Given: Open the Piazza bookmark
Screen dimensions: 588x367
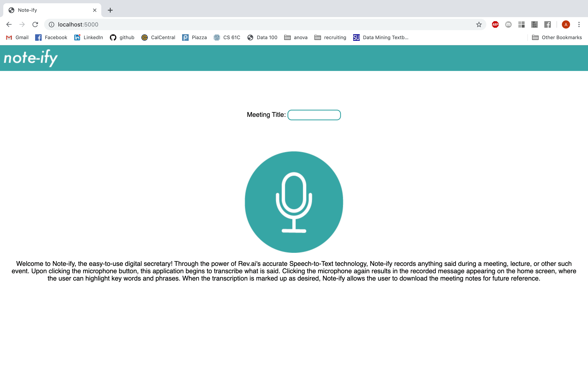Looking at the screenshot, I should tap(194, 37).
